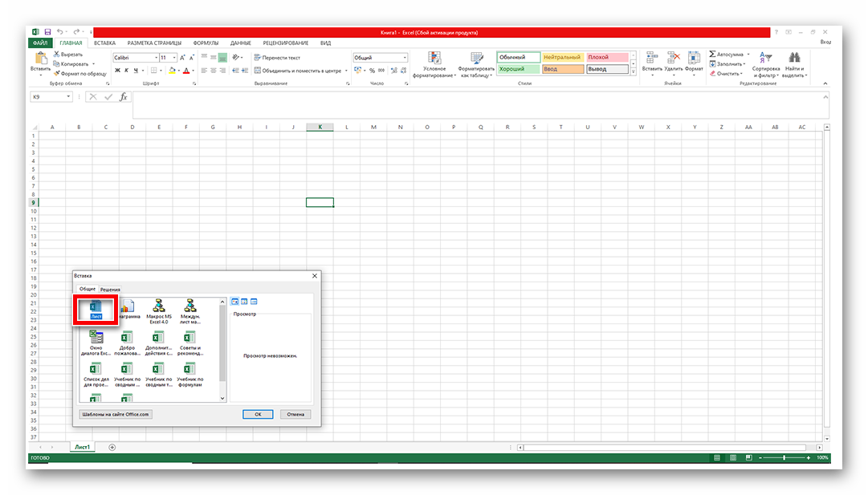Select the Учебник по формулам template

[x=189, y=374]
